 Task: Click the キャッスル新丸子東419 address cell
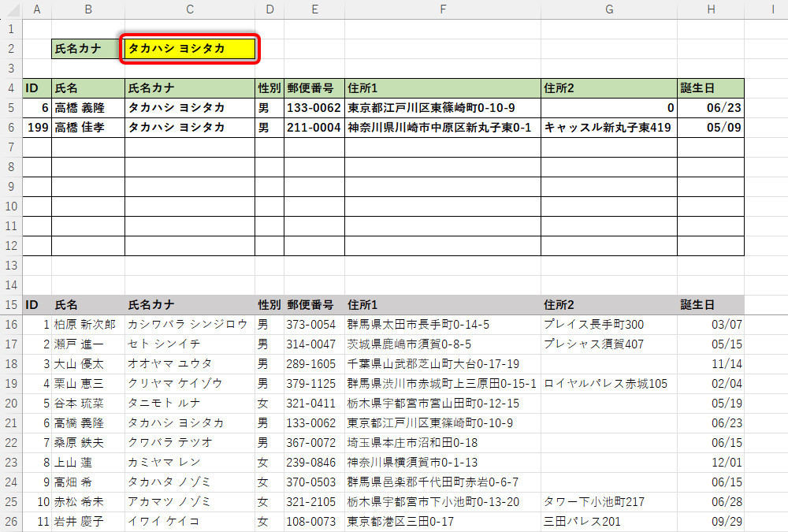(x=608, y=128)
